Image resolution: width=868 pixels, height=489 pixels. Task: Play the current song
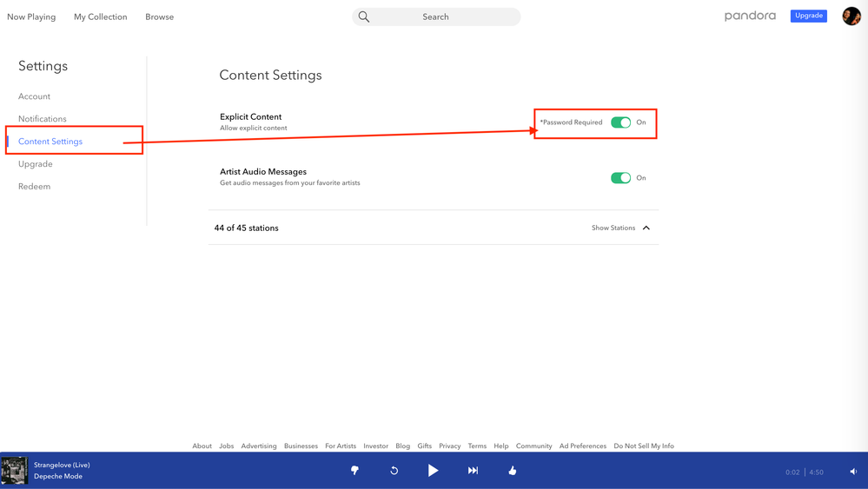433,471
